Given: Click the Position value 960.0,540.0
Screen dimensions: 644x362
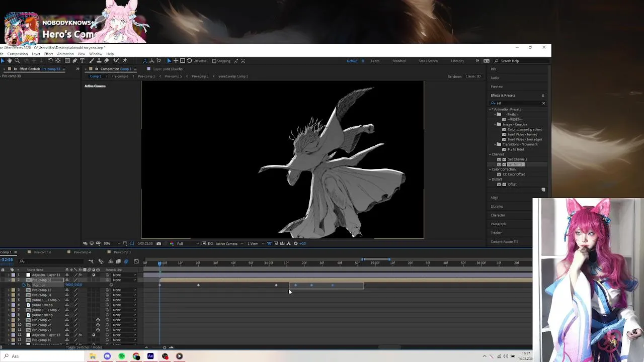Looking at the screenshot, I should [73, 285].
